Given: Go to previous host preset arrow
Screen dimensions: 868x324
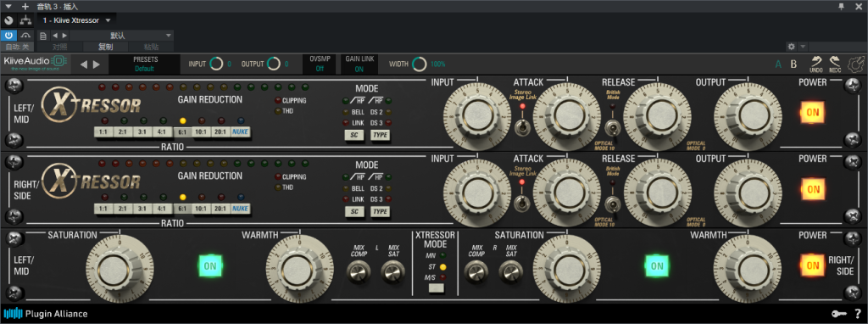Looking at the screenshot, I should tap(55, 36).
